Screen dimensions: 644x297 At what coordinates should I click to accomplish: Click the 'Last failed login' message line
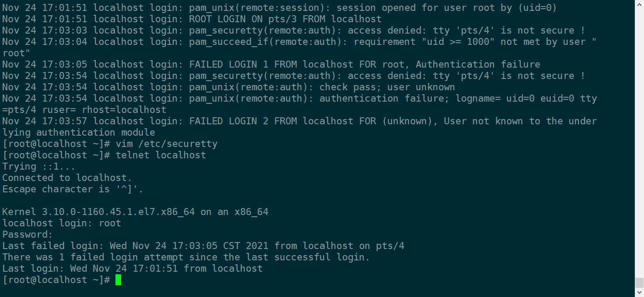(x=203, y=246)
